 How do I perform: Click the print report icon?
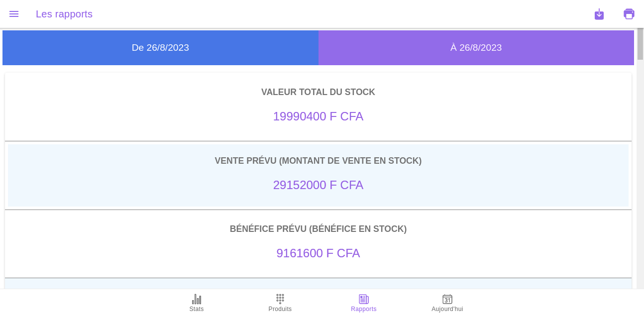[x=629, y=14]
